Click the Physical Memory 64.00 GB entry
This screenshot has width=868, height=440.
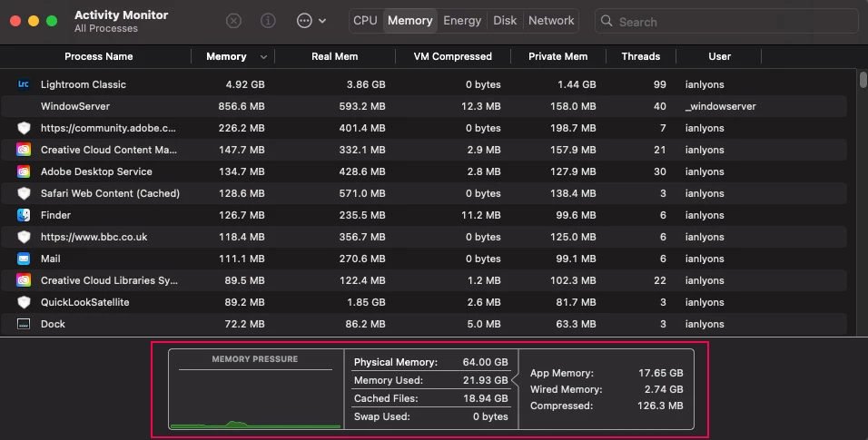(430, 362)
